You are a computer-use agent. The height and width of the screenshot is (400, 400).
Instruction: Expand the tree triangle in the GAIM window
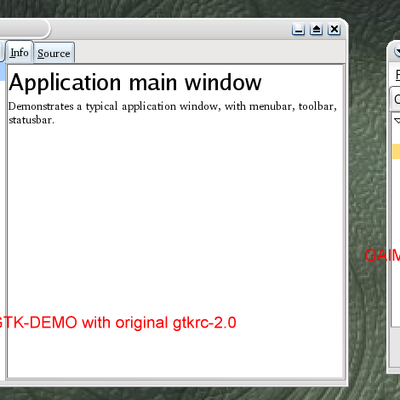coord(397,120)
